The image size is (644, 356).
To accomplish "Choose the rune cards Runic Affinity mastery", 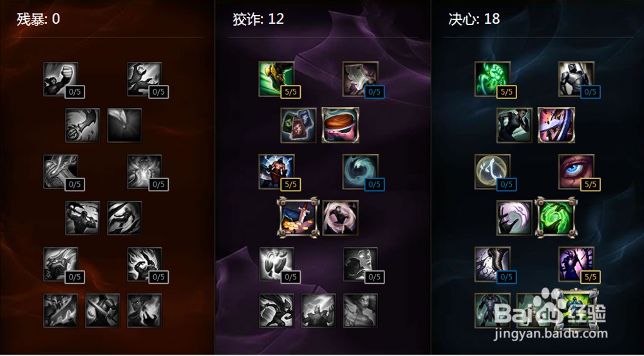I will (299, 126).
